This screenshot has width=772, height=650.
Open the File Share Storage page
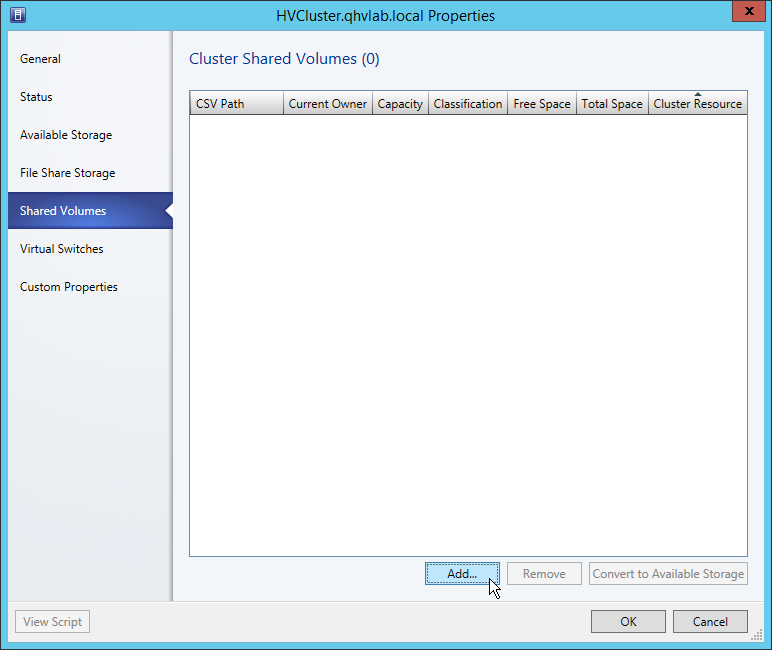pos(67,173)
